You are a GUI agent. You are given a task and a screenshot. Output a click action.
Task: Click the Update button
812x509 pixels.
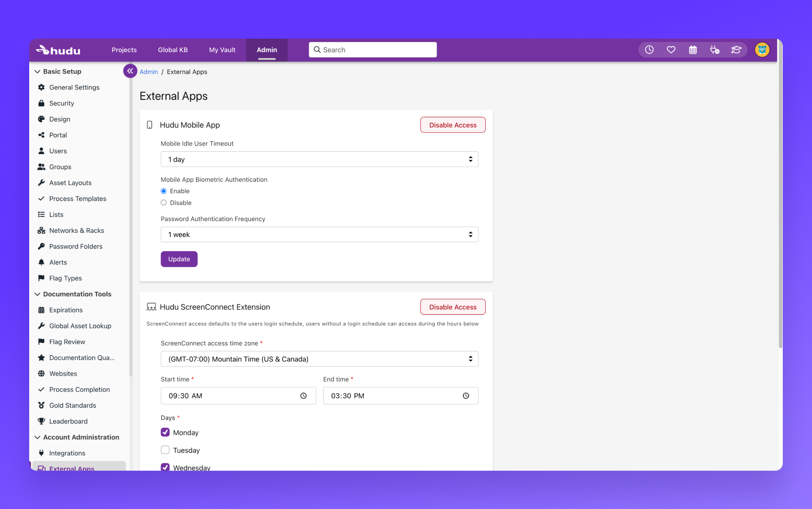click(179, 259)
